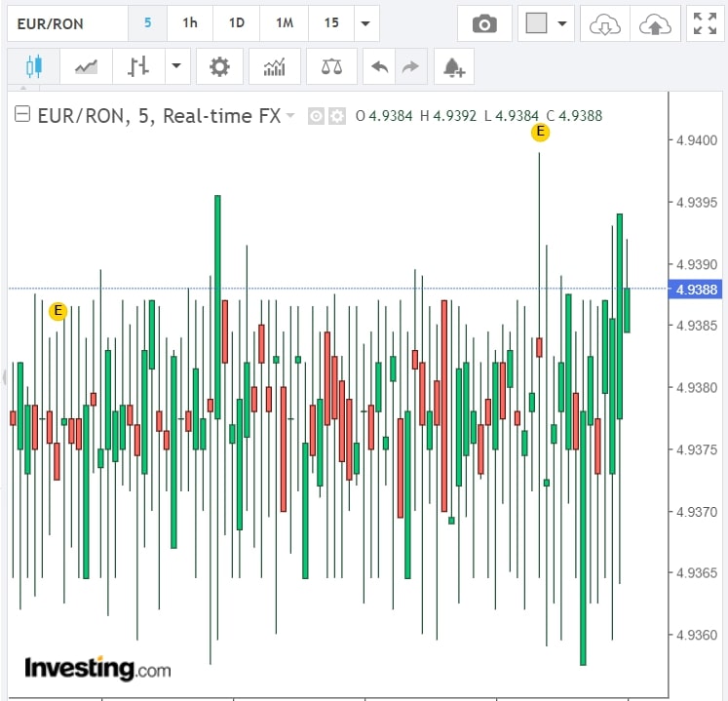Undo the last chart action
The height and width of the screenshot is (701, 728).
pos(379,67)
